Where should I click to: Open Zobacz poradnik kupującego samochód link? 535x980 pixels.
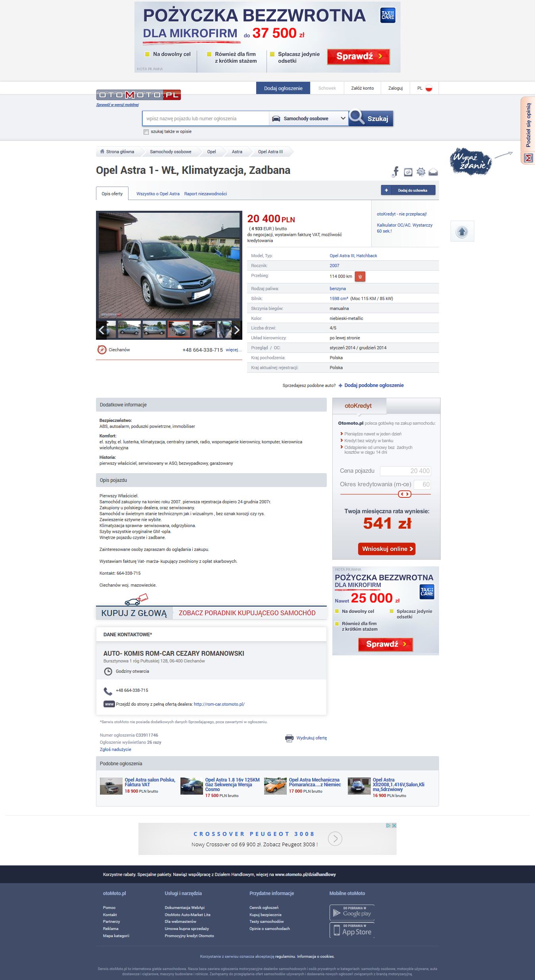[247, 613]
